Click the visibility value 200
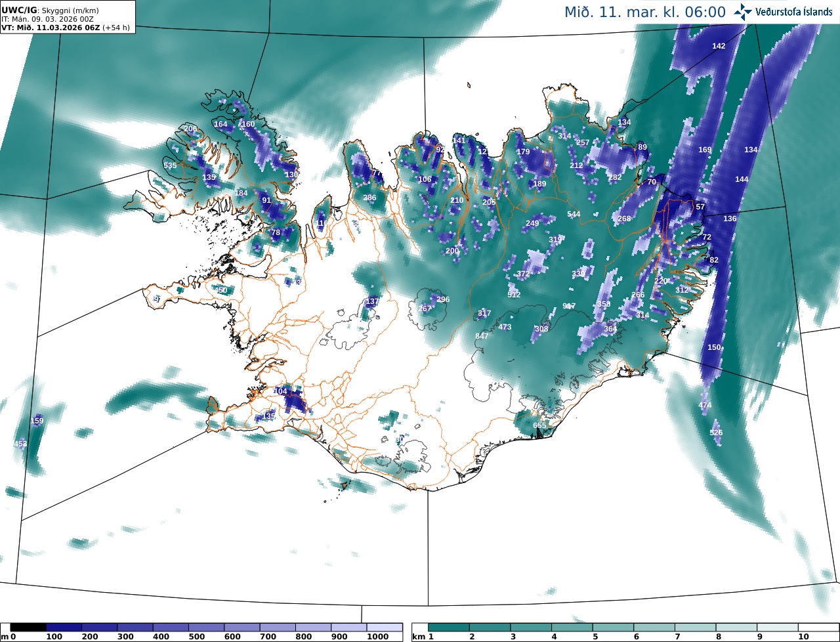840x642 pixels. pos(452,251)
